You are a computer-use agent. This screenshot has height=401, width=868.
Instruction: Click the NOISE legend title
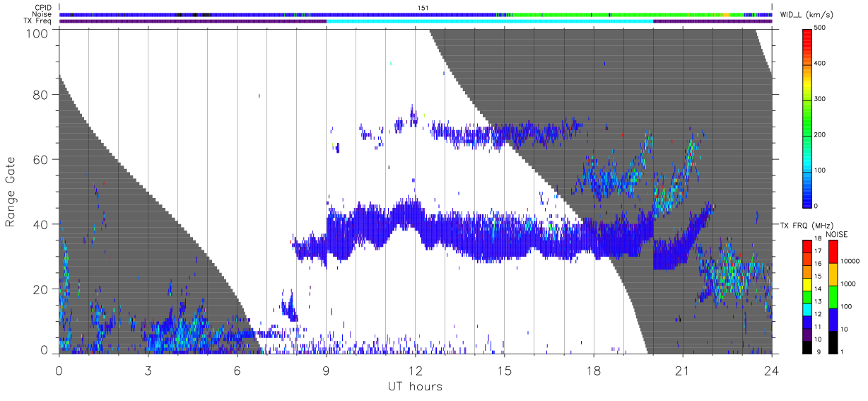(x=837, y=233)
